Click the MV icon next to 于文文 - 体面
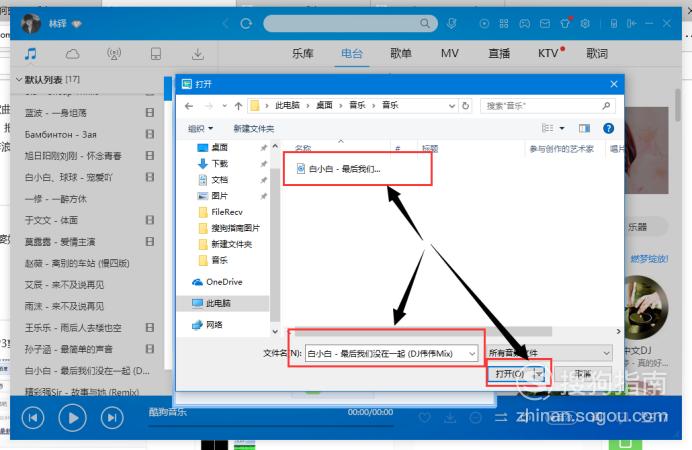 tap(150, 220)
